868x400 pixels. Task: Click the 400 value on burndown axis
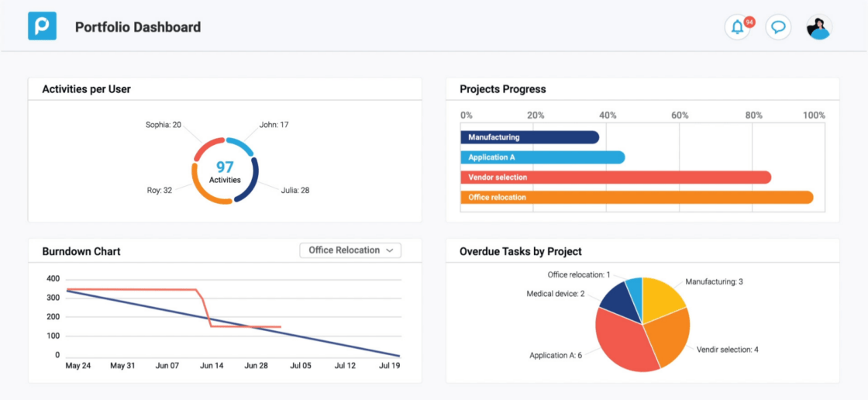53,278
